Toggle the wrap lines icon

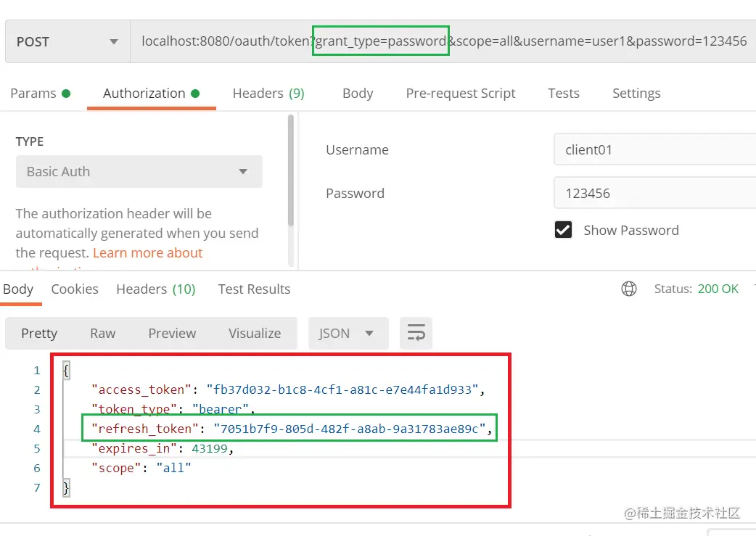[x=416, y=333]
